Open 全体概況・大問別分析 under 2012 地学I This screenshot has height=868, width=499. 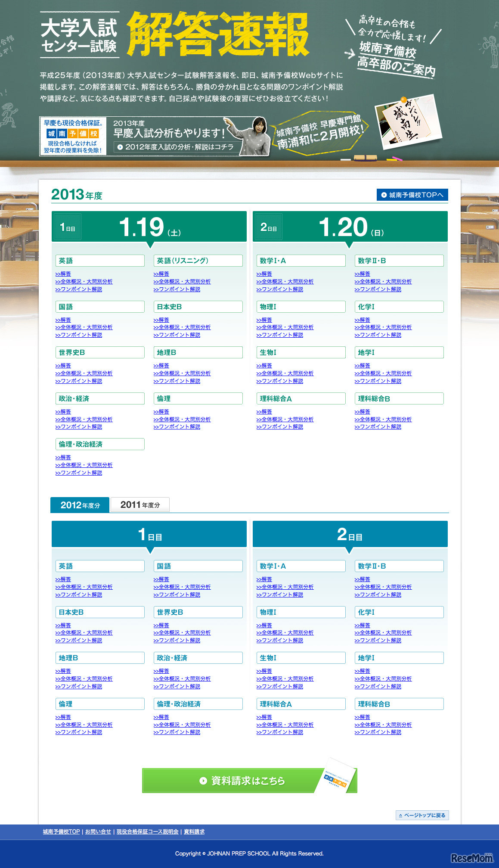tap(383, 678)
